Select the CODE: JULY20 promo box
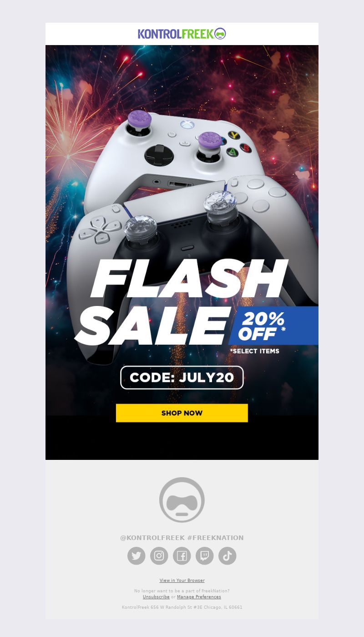This screenshot has width=364, height=637. 182,377
